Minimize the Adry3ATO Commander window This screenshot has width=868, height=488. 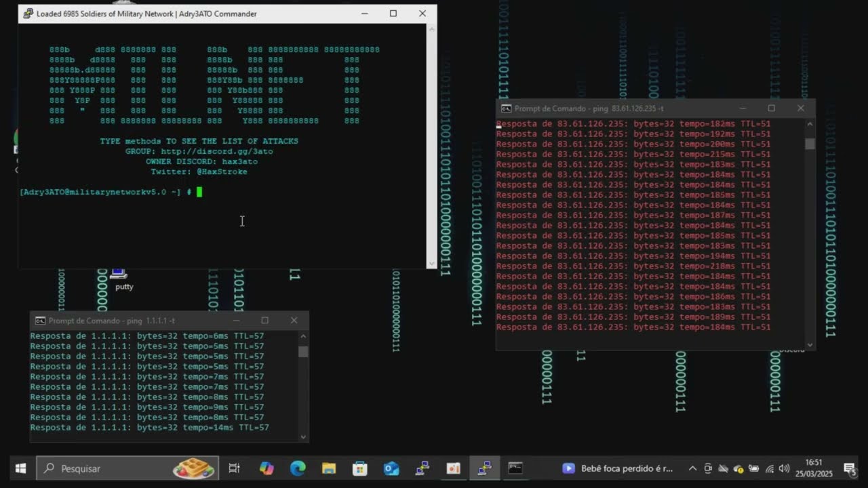(x=364, y=14)
